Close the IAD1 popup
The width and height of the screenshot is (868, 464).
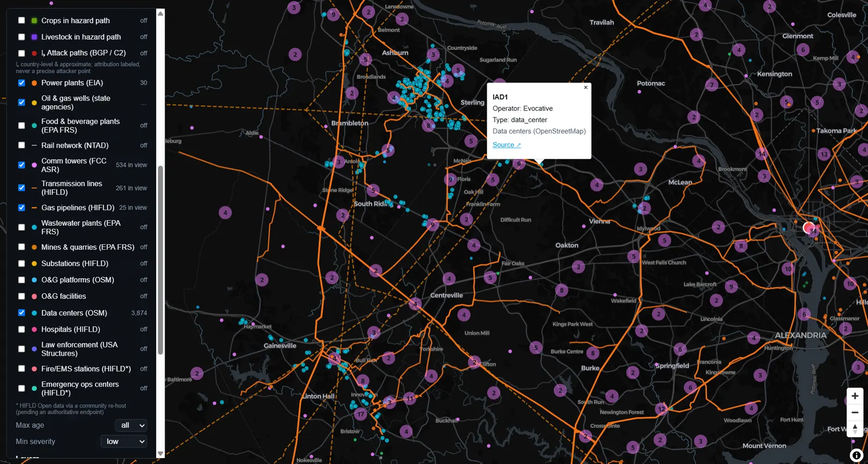pyautogui.click(x=585, y=87)
